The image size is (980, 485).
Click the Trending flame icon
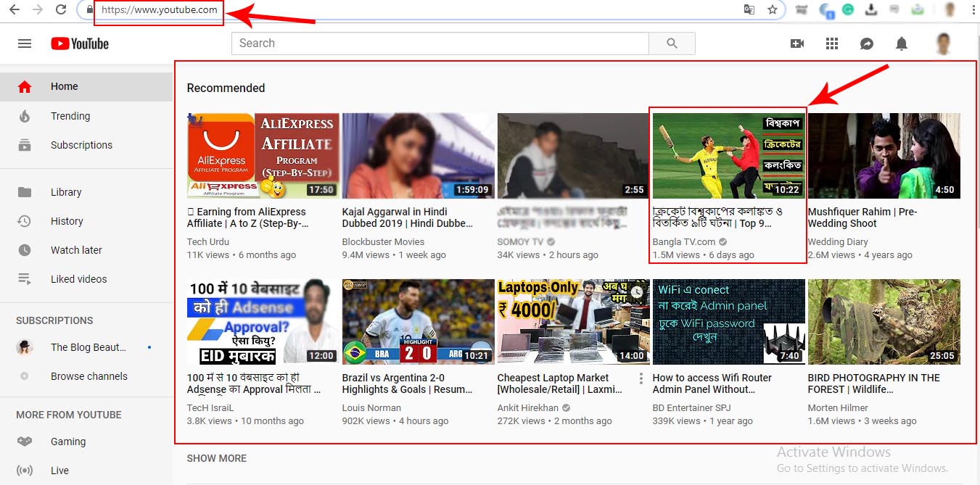click(25, 116)
